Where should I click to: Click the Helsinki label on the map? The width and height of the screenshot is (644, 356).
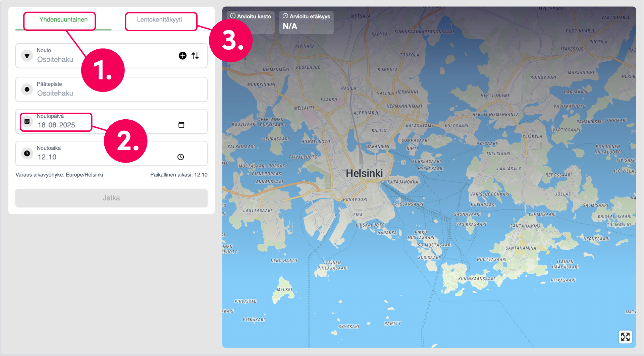pyautogui.click(x=364, y=173)
